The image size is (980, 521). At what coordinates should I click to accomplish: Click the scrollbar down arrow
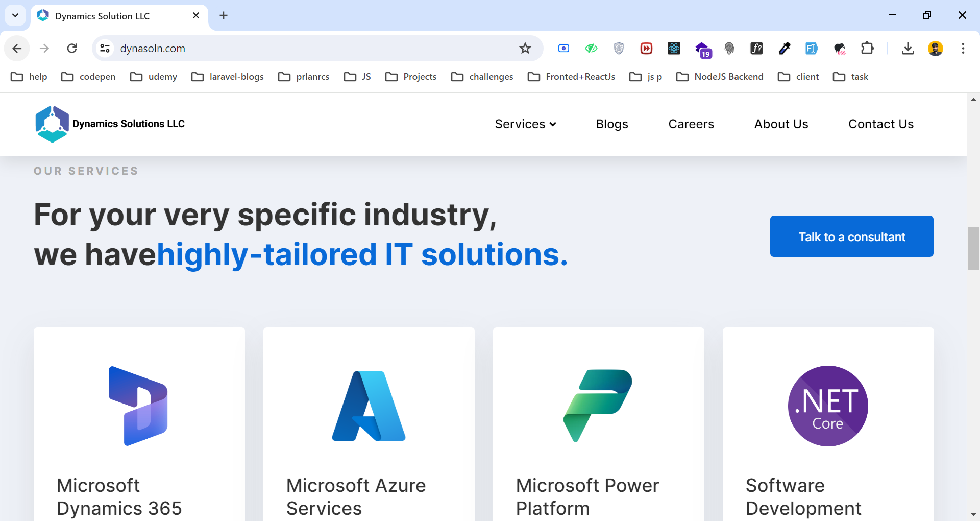(973, 515)
